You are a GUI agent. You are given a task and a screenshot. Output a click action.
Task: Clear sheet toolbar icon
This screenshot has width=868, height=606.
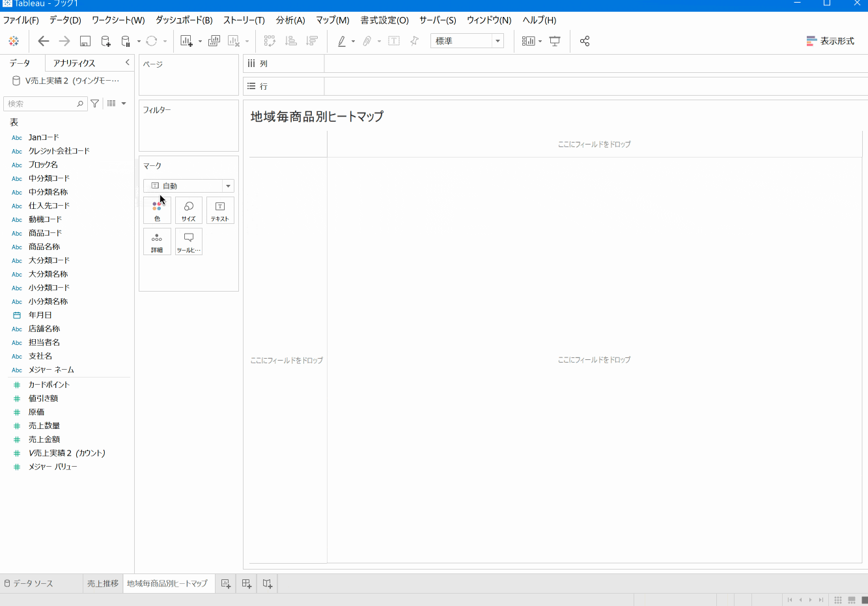click(234, 41)
